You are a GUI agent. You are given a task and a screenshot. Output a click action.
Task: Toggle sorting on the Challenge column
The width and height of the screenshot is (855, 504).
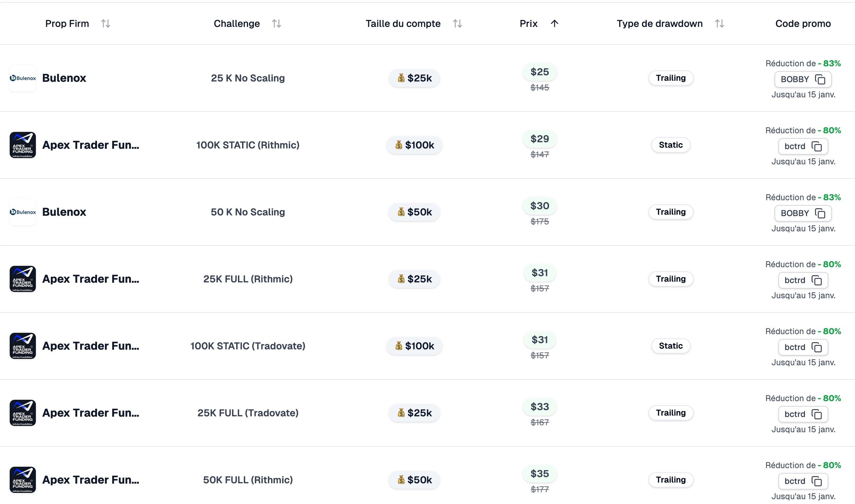click(276, 23)
